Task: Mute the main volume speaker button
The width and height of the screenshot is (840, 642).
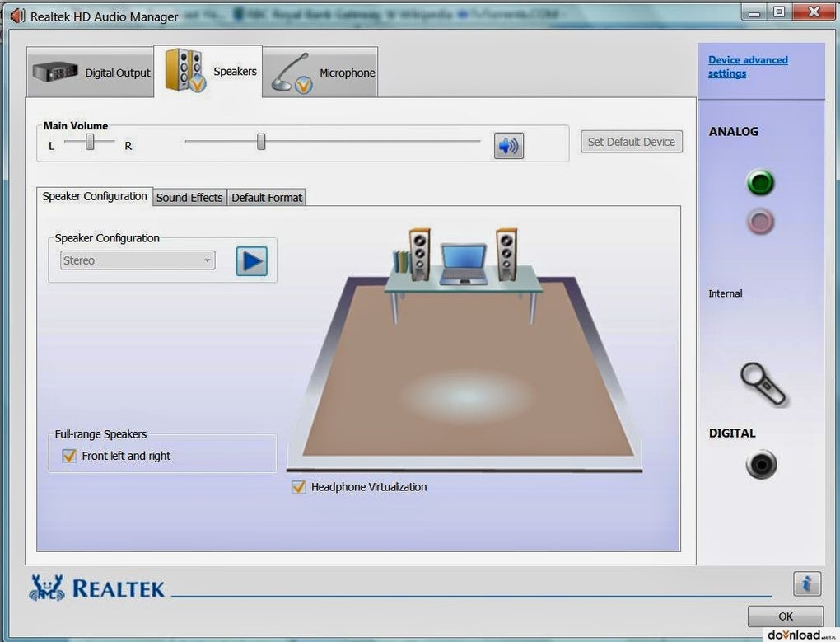Action: point(508,146)
